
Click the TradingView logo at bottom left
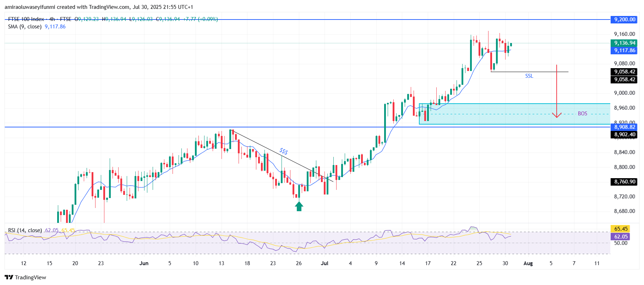(x=25, y=277)
